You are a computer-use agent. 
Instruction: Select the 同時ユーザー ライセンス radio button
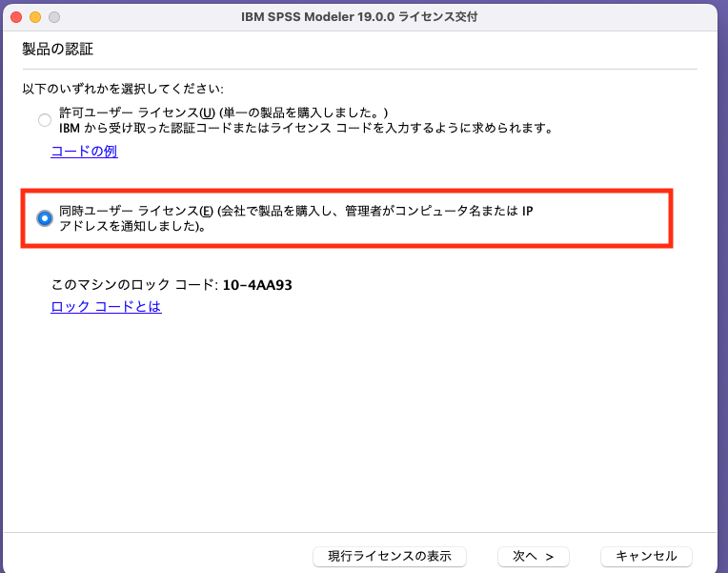(x=45, y=218)
